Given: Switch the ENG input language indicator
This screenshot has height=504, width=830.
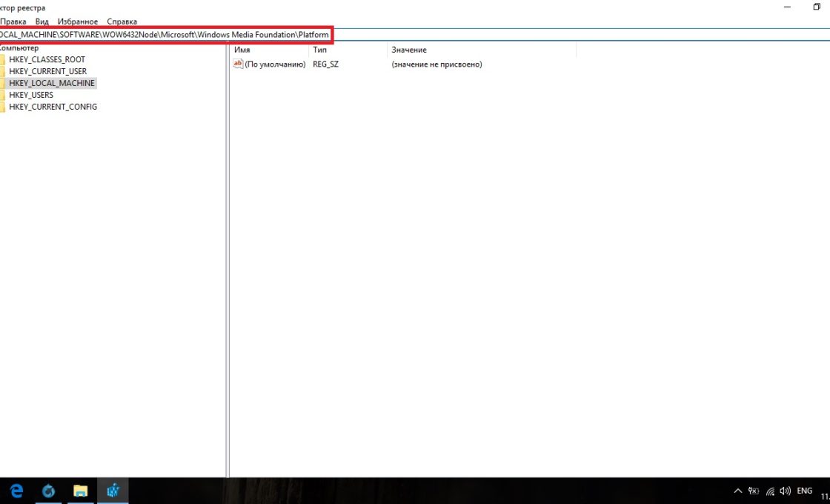Looking at the screenshot, I should tap(804, 491).
